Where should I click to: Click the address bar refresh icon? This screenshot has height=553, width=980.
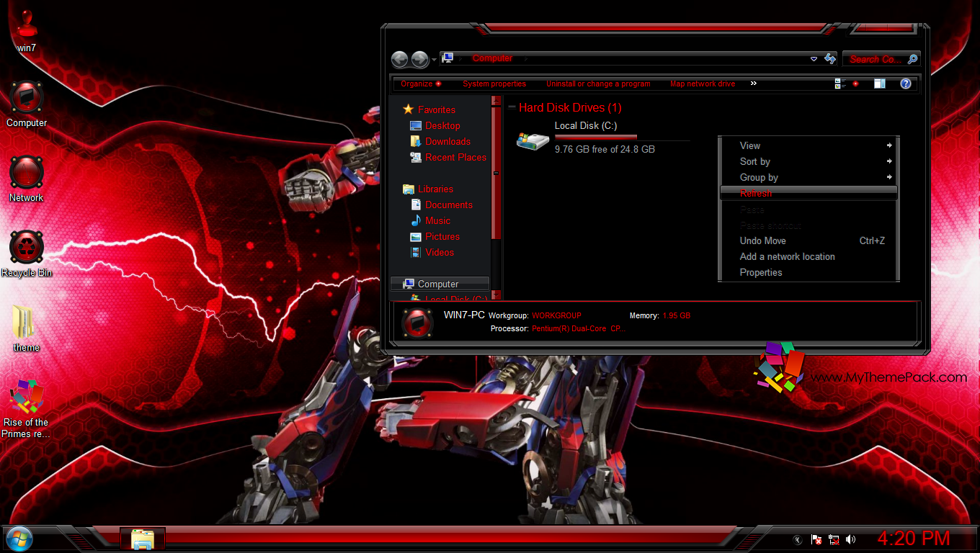point(830,59)
